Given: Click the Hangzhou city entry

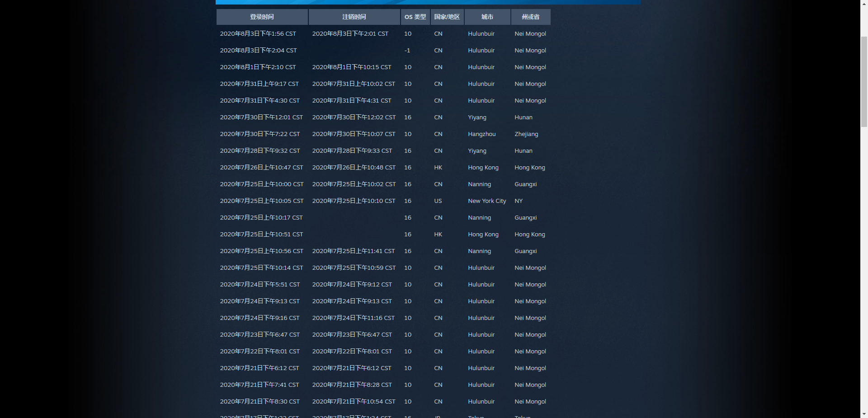Looking at the screenshot, I should (481, 134).
